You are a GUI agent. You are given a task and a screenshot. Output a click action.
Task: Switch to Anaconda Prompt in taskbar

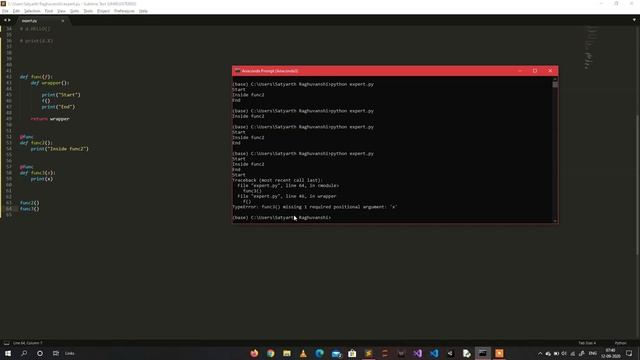[483, 353]
